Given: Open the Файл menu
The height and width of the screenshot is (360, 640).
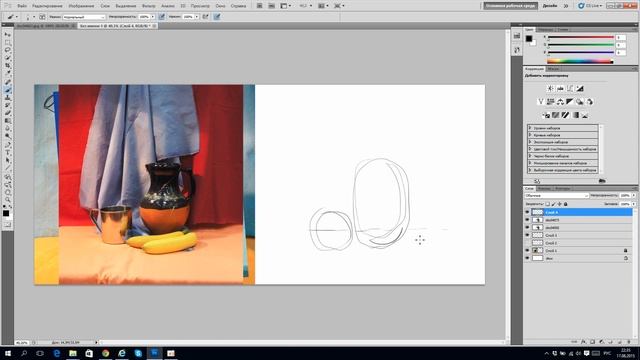Looking at the screenshot, I should click(x=22, y=6).
